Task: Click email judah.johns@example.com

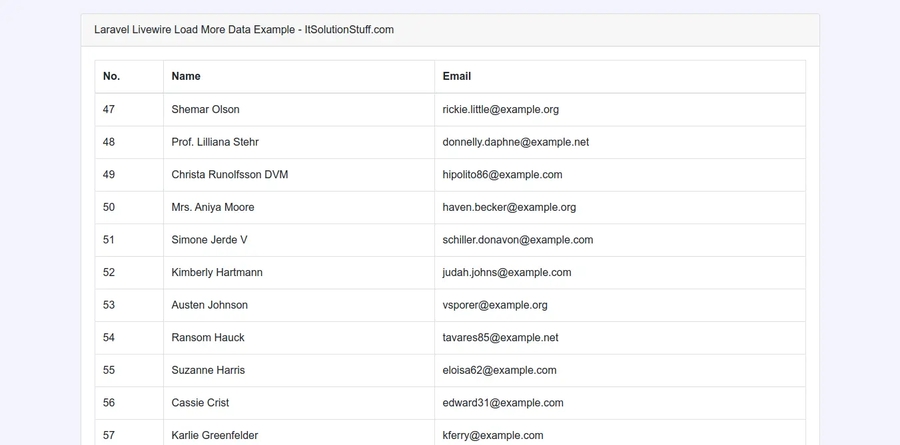Action: pos(506,272)
